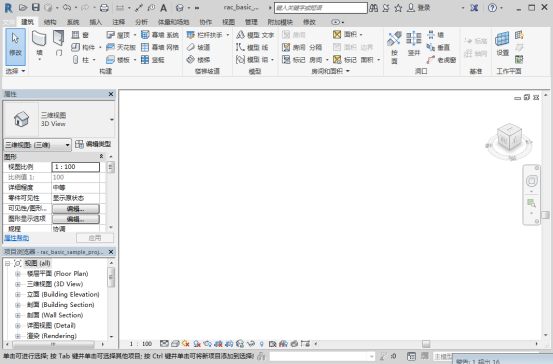
Task: Switch to the 注释 ribbon tab
Action: 118,22
